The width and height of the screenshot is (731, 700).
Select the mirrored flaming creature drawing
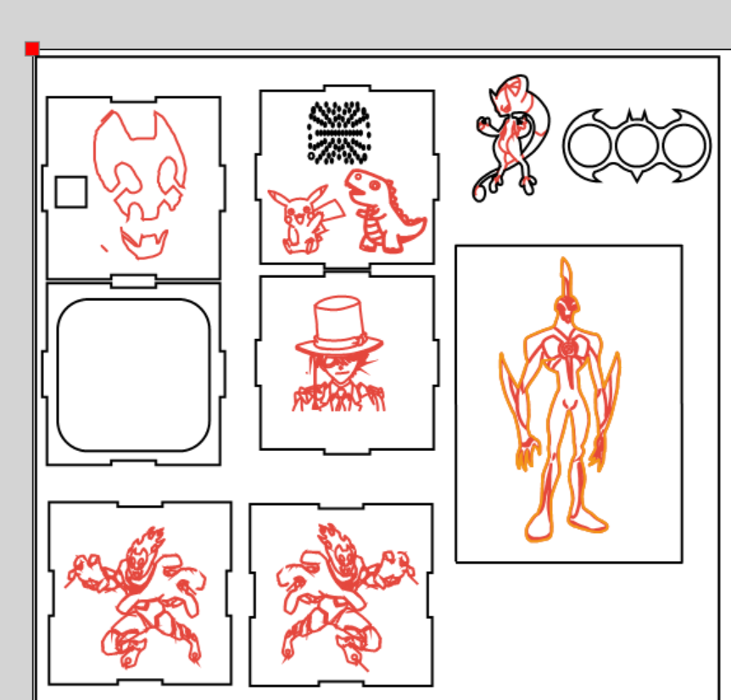(347, 597)
